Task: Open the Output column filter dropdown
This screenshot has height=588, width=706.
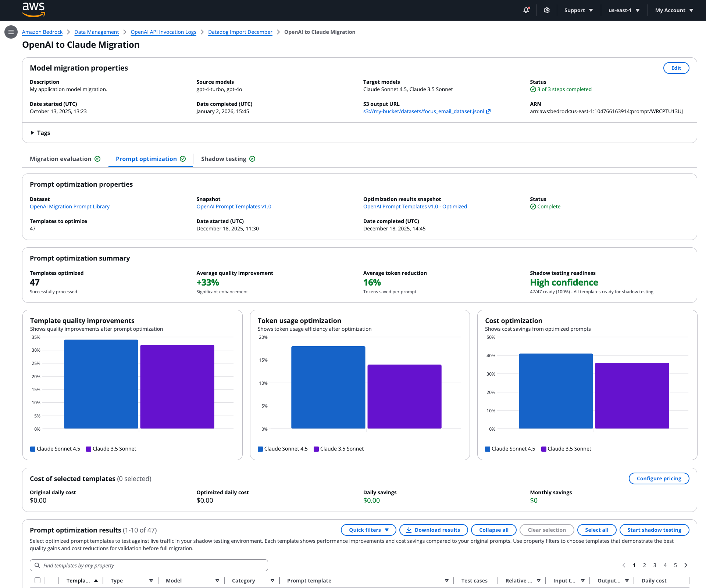Action: pos(627,581)
